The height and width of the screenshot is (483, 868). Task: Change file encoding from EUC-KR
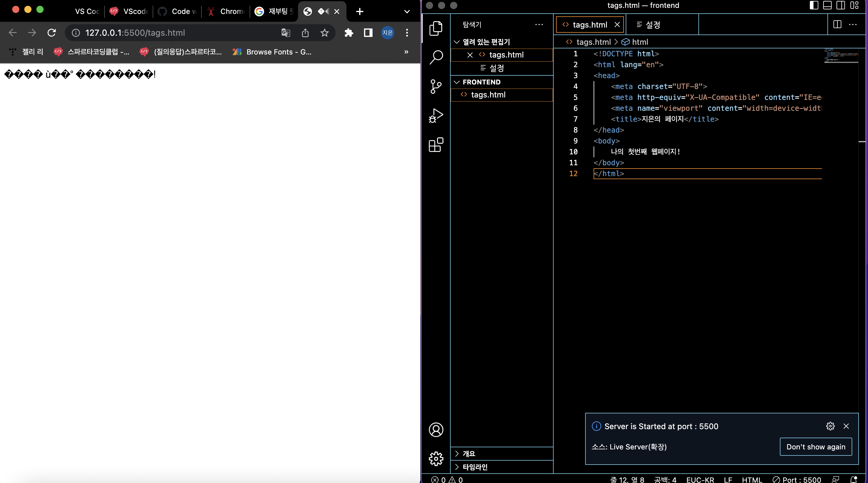(700, 479)
